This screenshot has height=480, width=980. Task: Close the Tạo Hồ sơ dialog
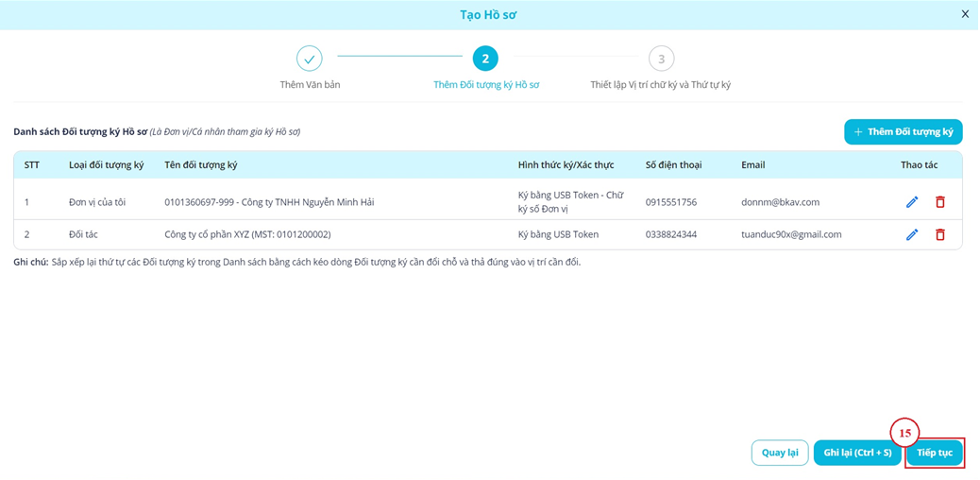[x=965, y=14]
